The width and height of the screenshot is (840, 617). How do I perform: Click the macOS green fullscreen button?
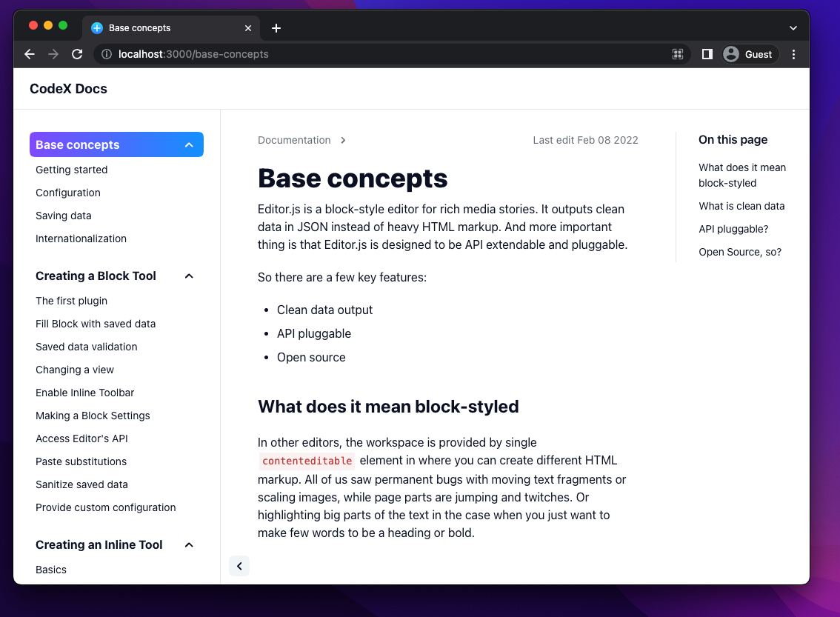pos(63,25)
